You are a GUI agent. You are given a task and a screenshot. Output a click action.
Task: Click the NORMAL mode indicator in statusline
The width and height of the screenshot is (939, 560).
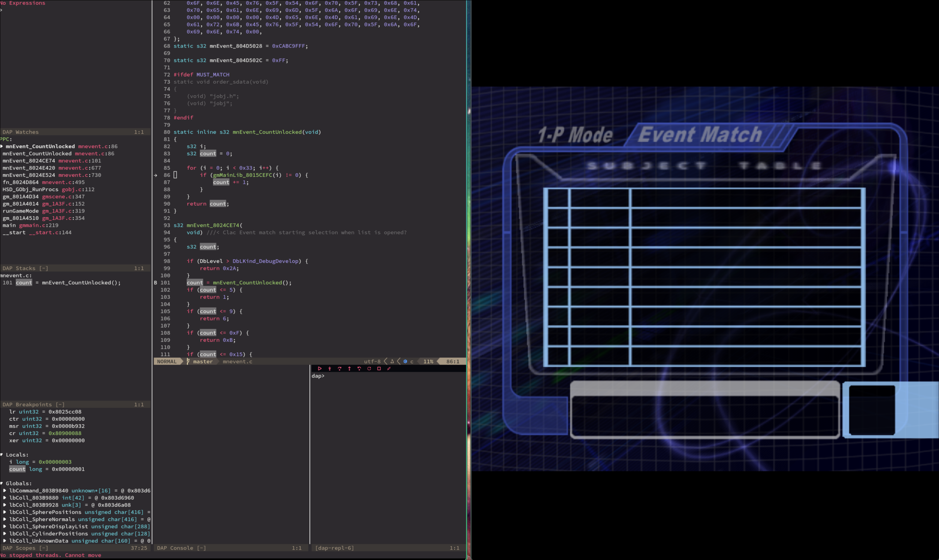[x=167, y=361]
